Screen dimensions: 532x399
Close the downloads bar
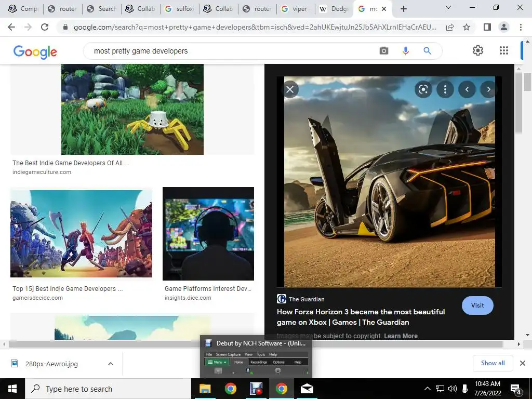[x=523, y=363]
